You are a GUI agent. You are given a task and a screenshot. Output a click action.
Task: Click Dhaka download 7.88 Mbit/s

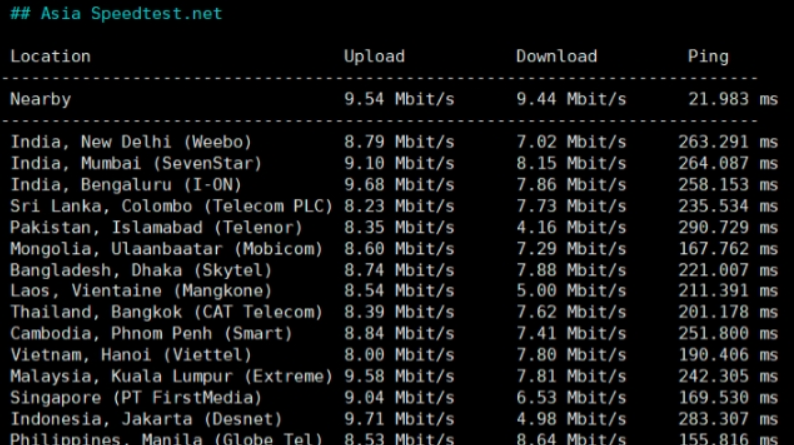(571, 270)
